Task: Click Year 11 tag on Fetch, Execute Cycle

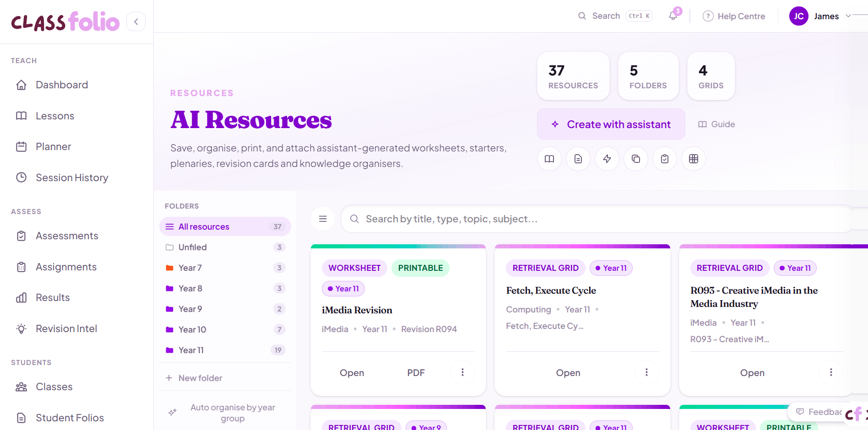Action: click(x=611, y=268)
